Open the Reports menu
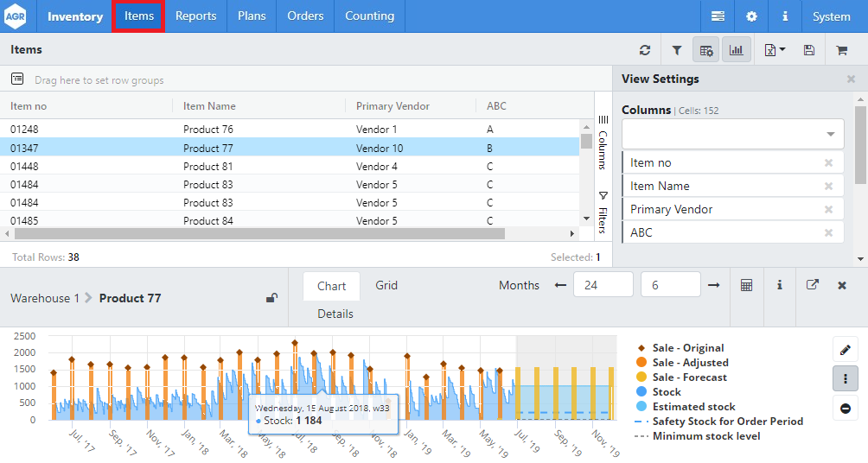Viewport: 868px width, 463px height. [195, 16]
